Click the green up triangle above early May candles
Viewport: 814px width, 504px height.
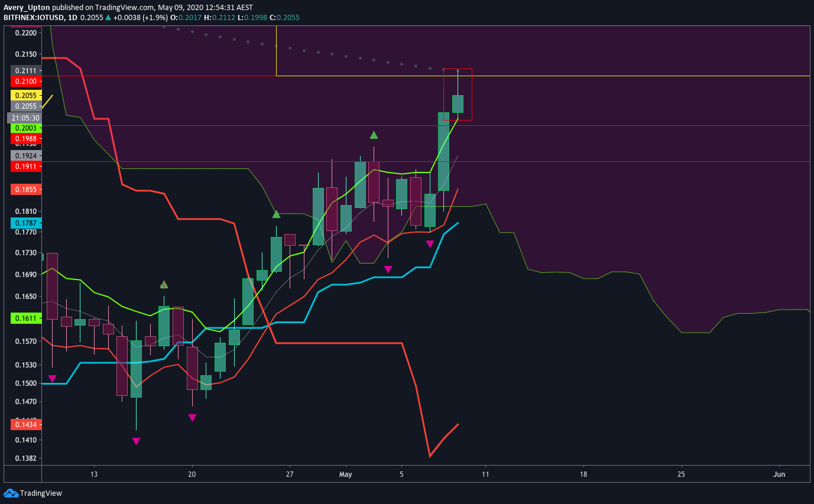click(374, 135)
